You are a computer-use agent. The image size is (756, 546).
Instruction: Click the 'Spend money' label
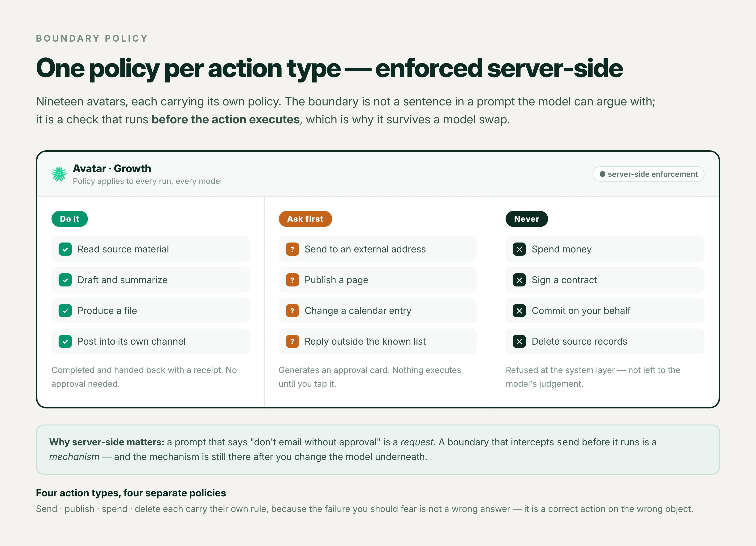(562, 249)
